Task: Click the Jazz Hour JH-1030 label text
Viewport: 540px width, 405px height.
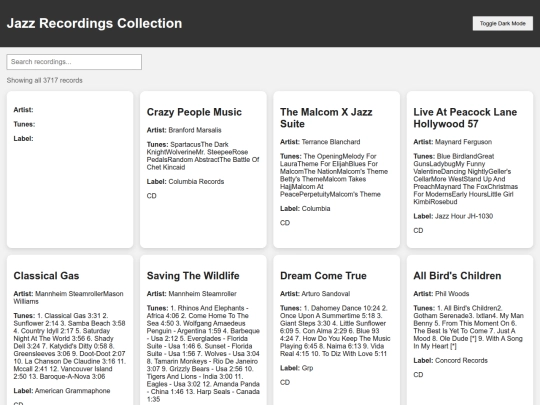Action: point(464,216)
